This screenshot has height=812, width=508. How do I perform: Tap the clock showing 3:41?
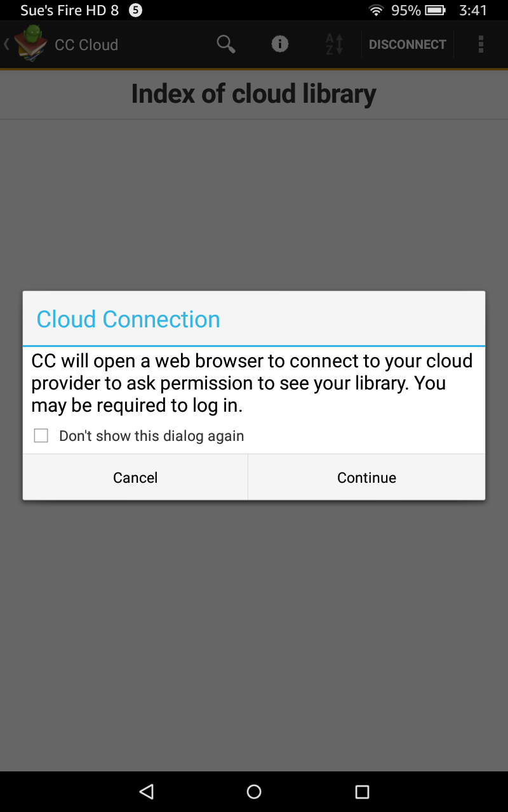[x=473, y=10]
